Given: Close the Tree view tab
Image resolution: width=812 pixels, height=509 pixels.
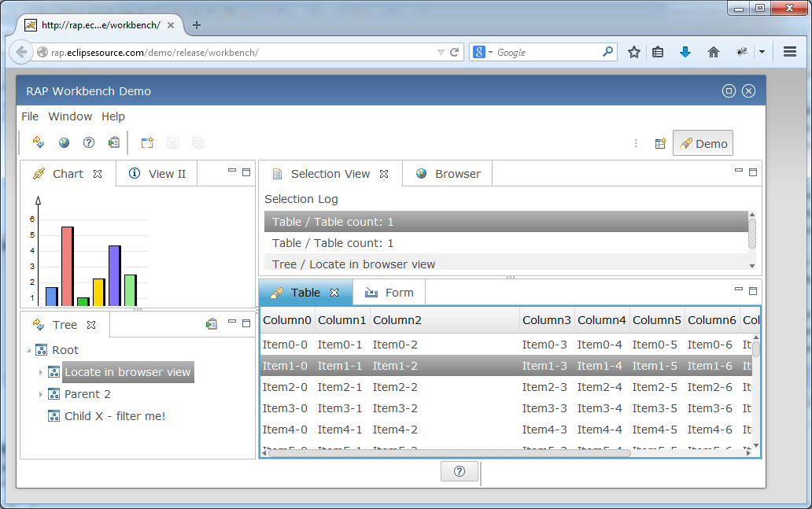Looking at the screenshot, I should 91,325.
